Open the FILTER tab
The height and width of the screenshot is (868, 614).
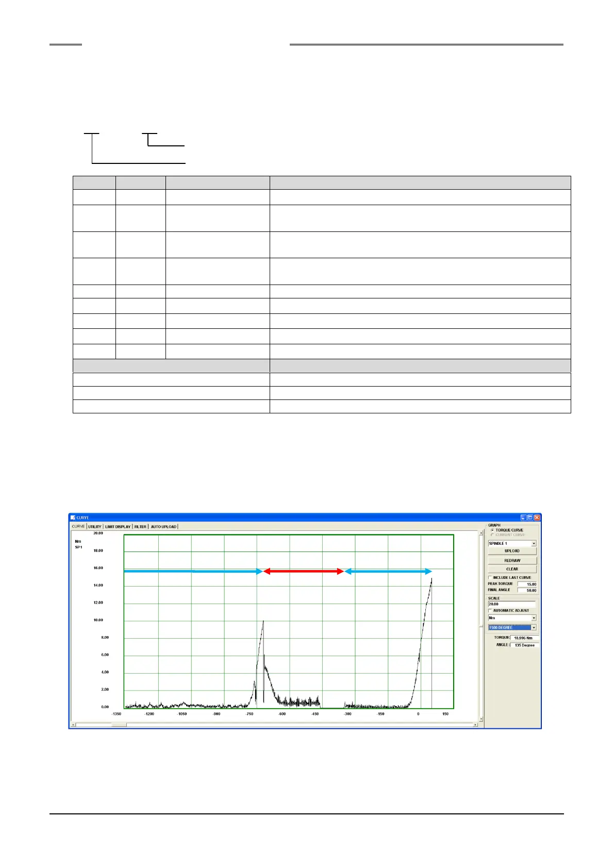(x=141, y=527)
